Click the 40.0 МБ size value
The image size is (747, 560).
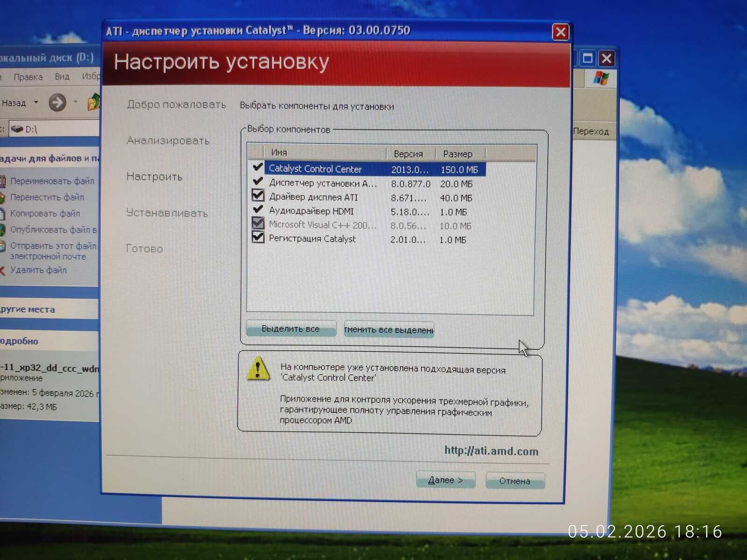click(x=456, y=198)
